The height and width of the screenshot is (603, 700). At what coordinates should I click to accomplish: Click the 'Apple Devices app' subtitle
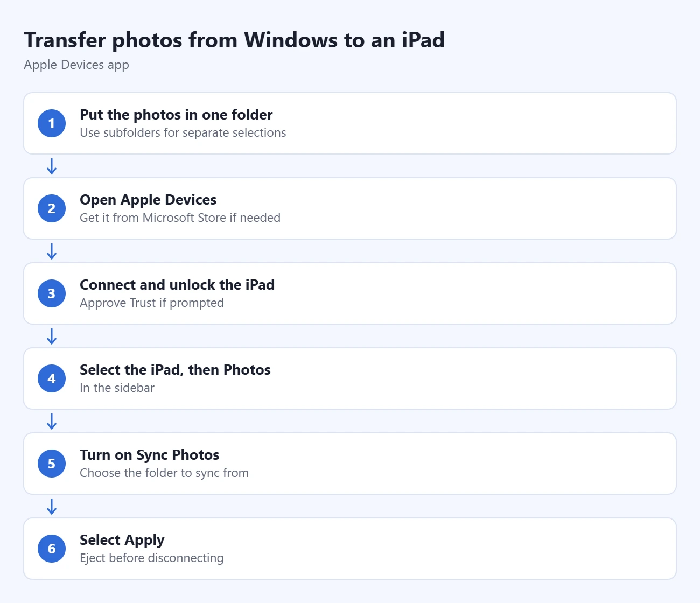coord(76,65)
